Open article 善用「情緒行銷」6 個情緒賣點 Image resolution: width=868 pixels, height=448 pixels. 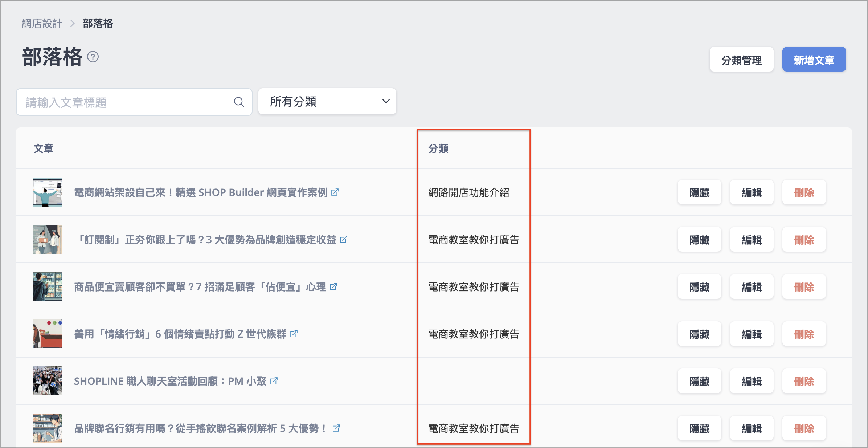tap(180, 334)
